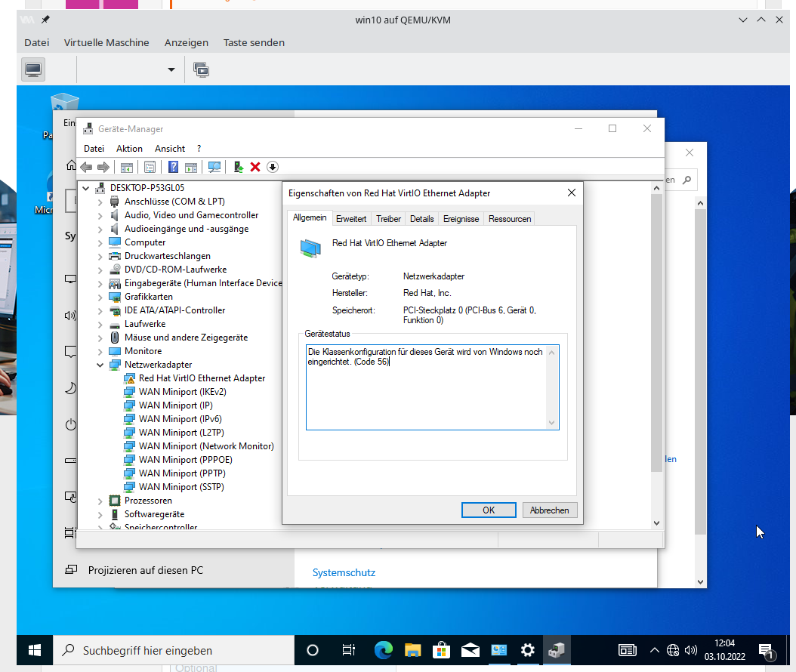Open Task View in the taskbar
Viewport: 796px width, 672px height.
[x=349, y=650]
